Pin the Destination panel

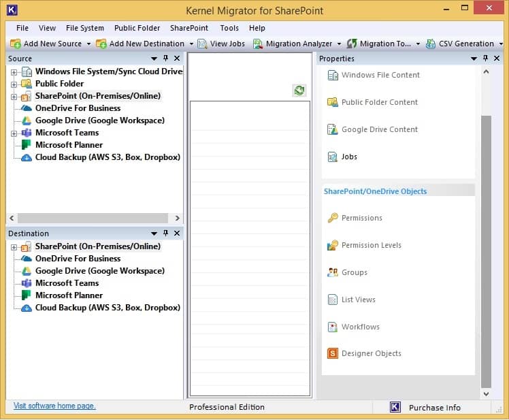165,233
